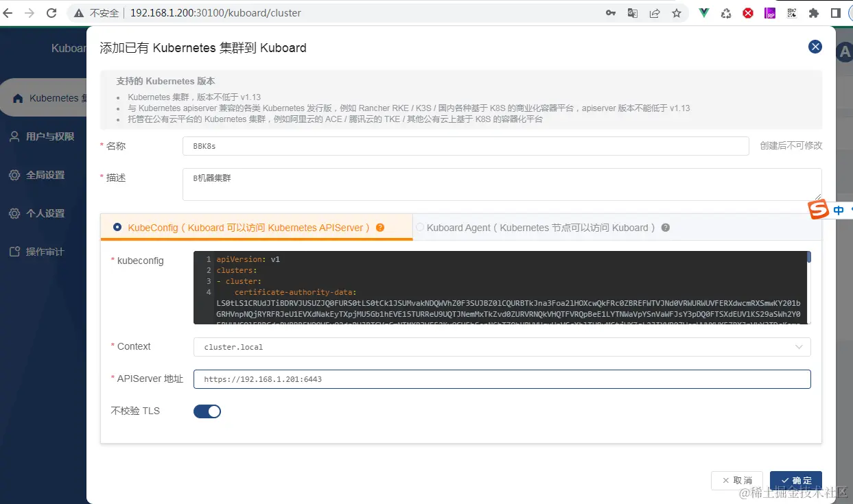Screen dimensions: 853x504
Task: Click the Sogou input method icon
Action: tap(818, 210)
